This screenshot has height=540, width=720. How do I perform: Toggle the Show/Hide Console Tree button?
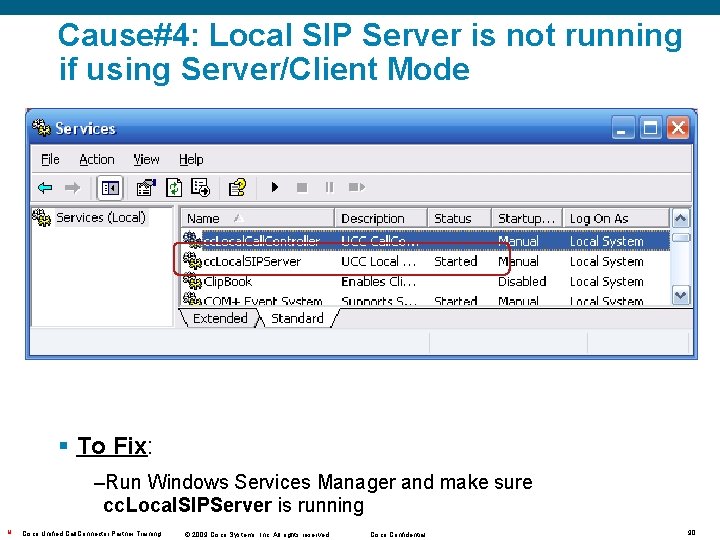point(110,188)
